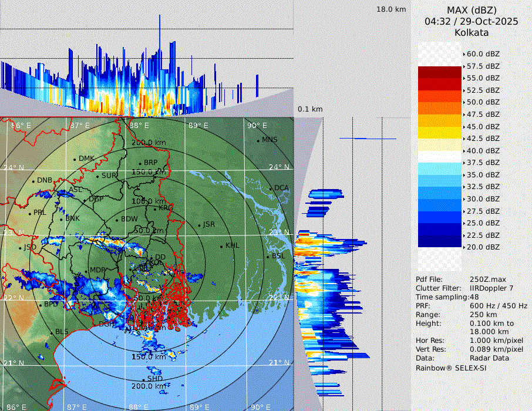This screenshot has width=532, height=411.
Task: Click the 18.0 km height label
Action: (391, 9)
